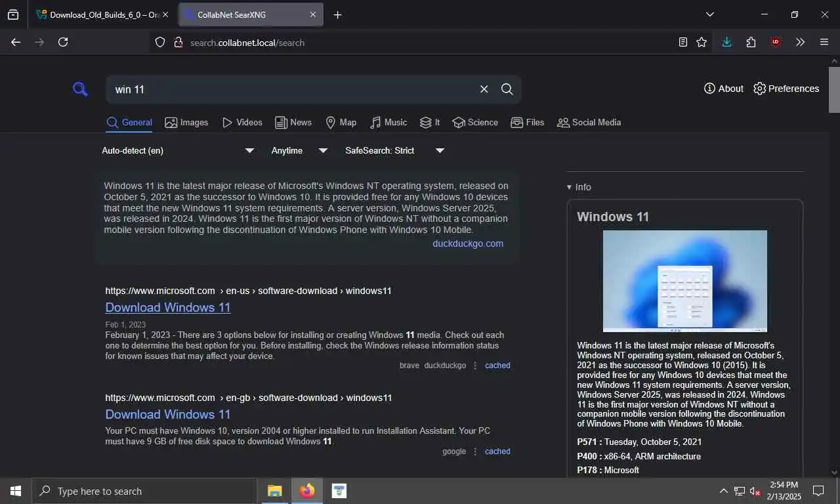The height and width of the screenshot is (504, 840).
Task: Switch to Files category
Action: (528, 122)
